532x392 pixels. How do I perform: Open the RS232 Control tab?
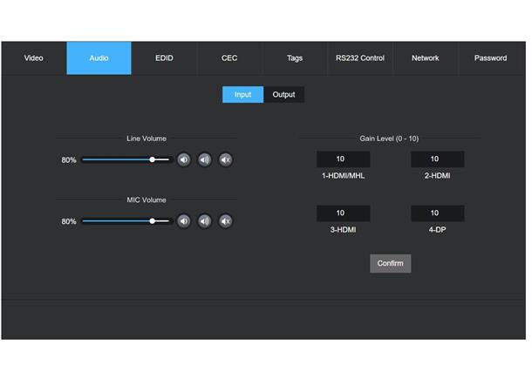[x=360, y=58]
